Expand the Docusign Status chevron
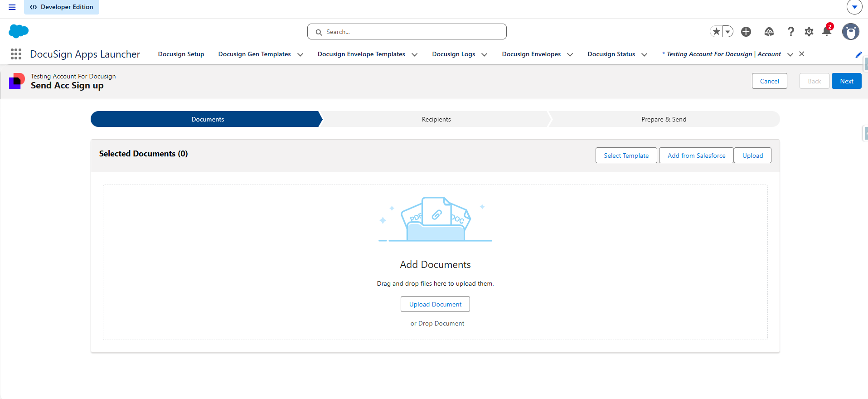Image resolution: width=868 pixels, height=399 pixels. click(x=644, y=54)
